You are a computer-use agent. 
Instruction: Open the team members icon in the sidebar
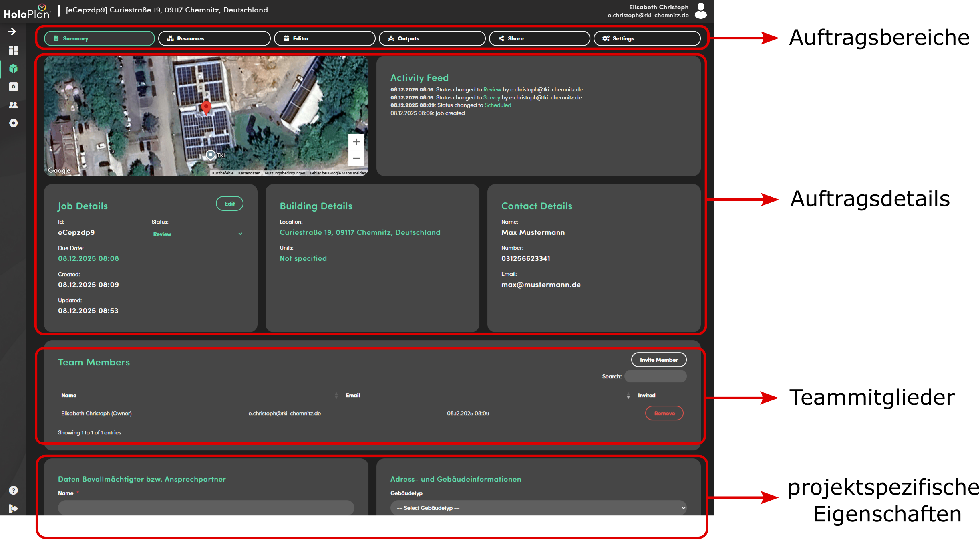pos(13,105)
